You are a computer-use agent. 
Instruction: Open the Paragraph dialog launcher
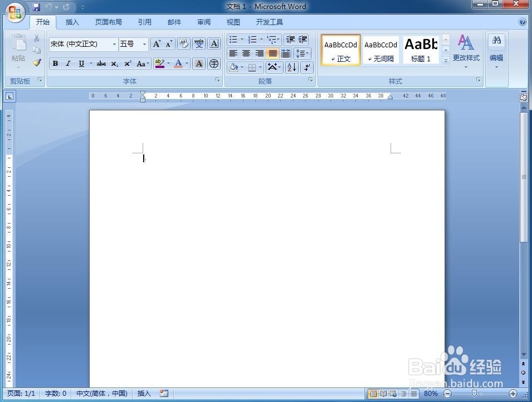310,80
